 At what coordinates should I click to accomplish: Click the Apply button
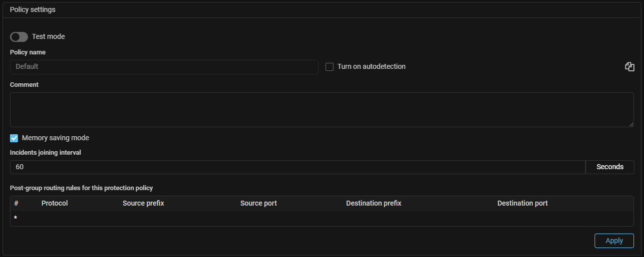(614, 241)
